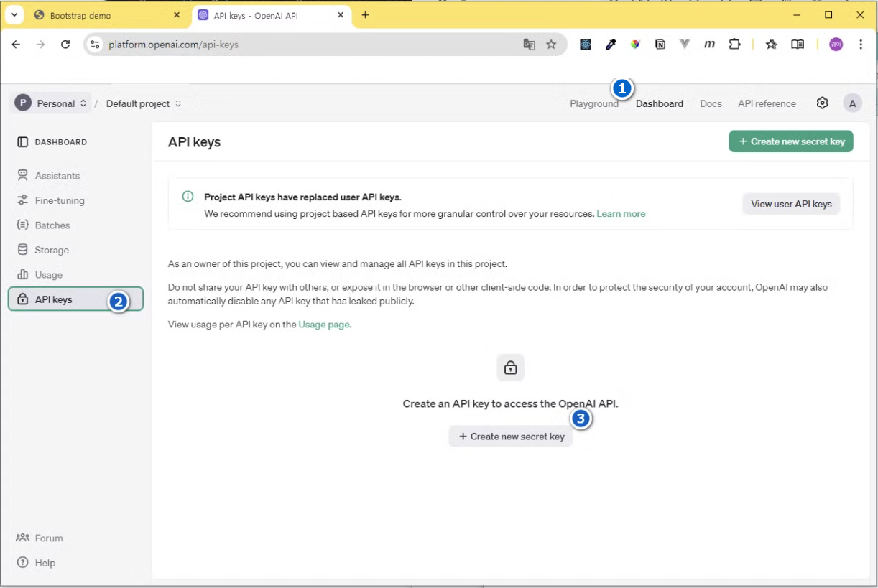Select the API keys lock icon in sidebar
The height and width of the screenshot is (588, 878).
[x=22, y=299]
